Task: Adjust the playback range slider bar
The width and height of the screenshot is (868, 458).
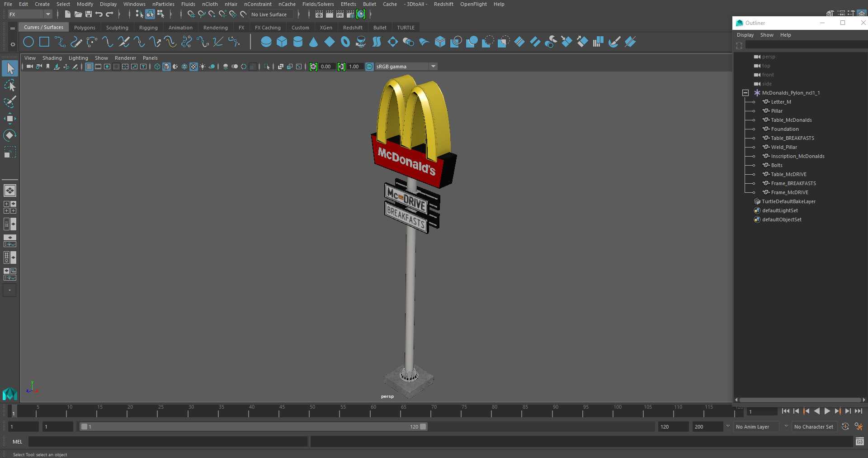Action: point(253,426)
